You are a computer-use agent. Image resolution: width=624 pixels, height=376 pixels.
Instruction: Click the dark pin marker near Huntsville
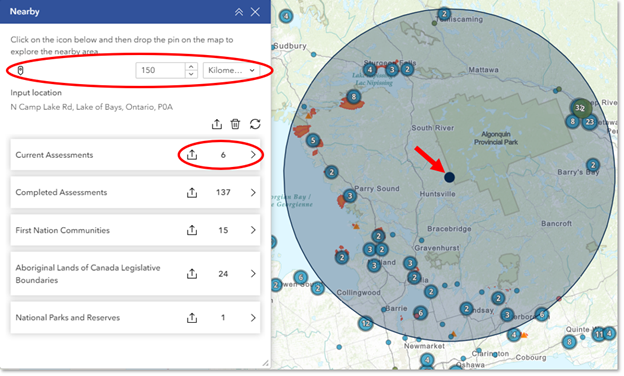(449, 177)
